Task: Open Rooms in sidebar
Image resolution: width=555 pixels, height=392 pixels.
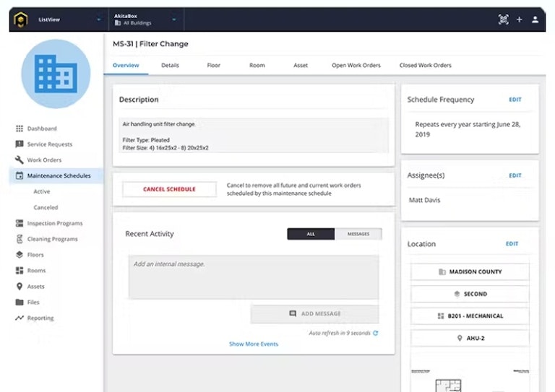Action: 36,271
